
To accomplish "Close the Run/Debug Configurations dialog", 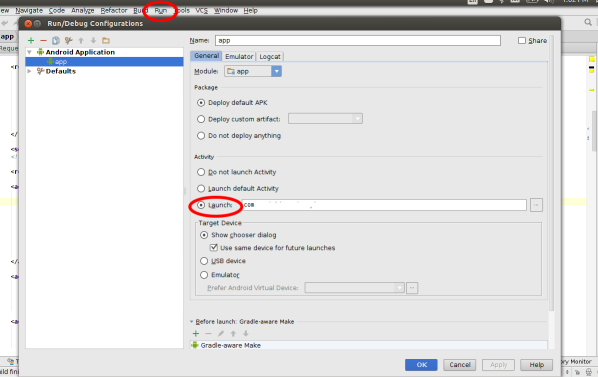I will click(28, 24).
